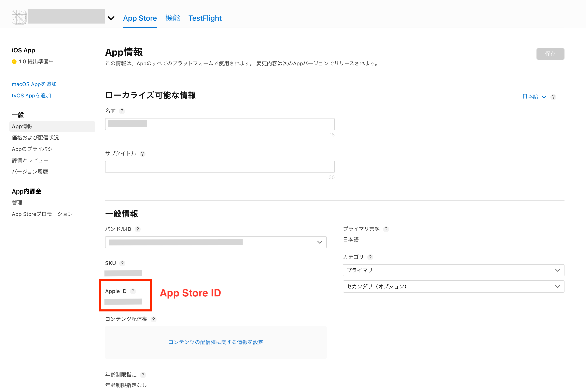Viewport: 586px width, 392px height.
Task: Click help icon next to プライマリ言語
Action: pos(386,229)
